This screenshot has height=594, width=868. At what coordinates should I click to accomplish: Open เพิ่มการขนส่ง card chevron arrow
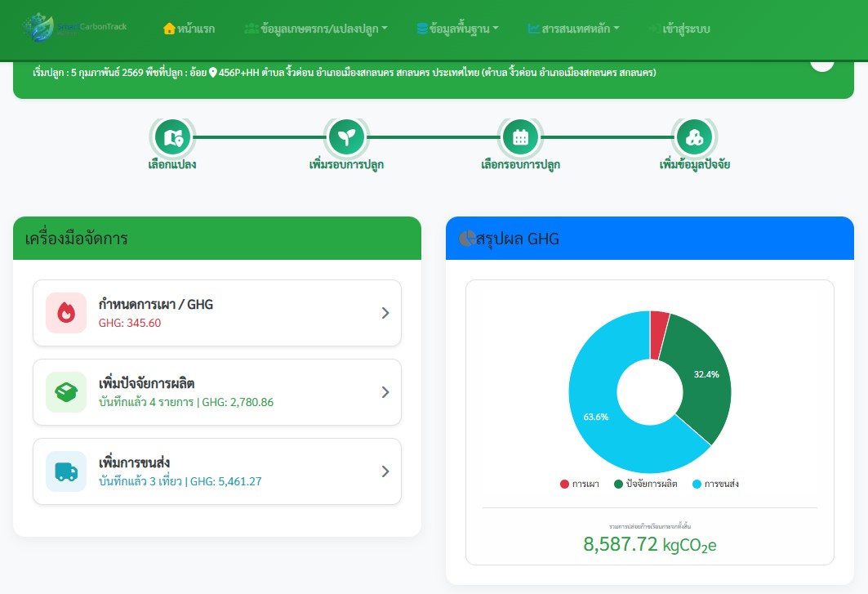pyautogui.click(x=385, y=471)
